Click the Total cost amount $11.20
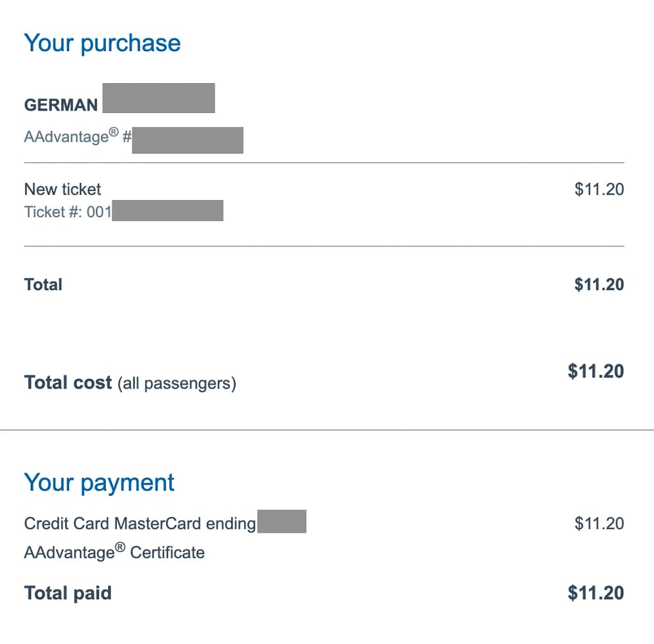The image size is (654, 644). 596,371
